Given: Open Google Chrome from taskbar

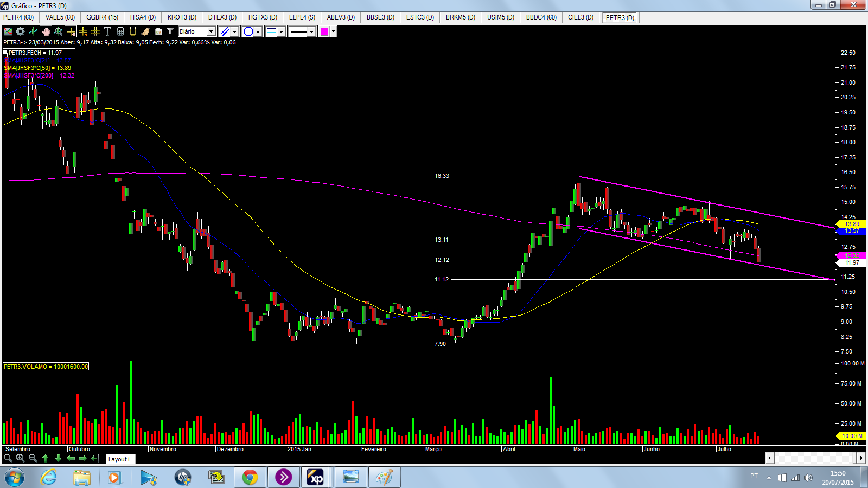Looking at the screenshot, I should pos(250,478).
